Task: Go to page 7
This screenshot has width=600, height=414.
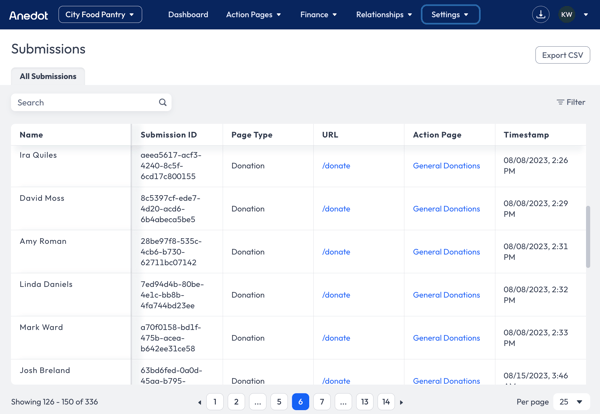Action: 322,402
